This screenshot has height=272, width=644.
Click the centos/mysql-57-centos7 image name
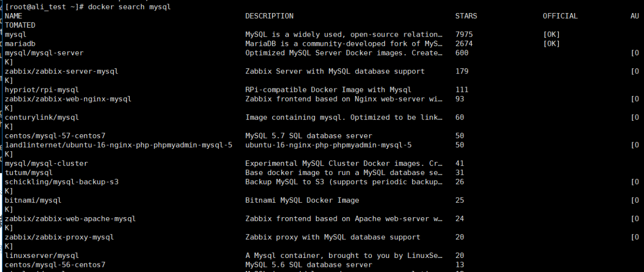(55, 136)
